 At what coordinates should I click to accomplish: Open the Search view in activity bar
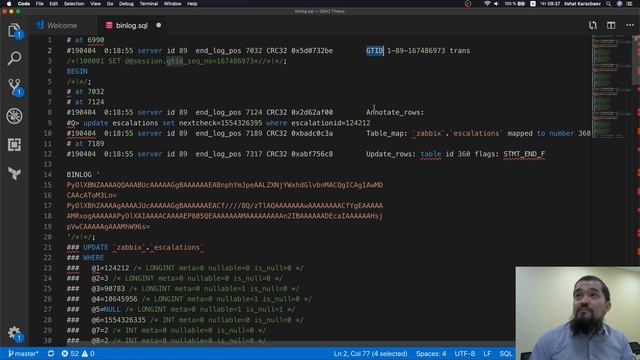tap(14, 58)
